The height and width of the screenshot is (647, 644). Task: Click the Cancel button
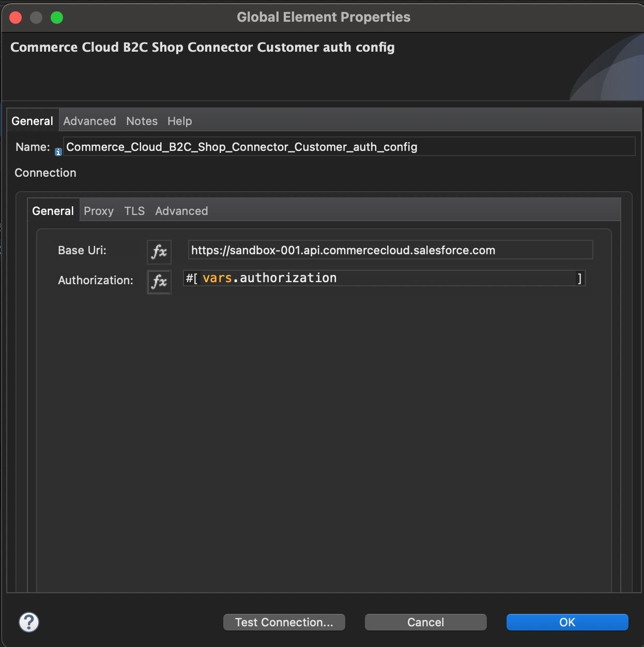tap(426, 622)
